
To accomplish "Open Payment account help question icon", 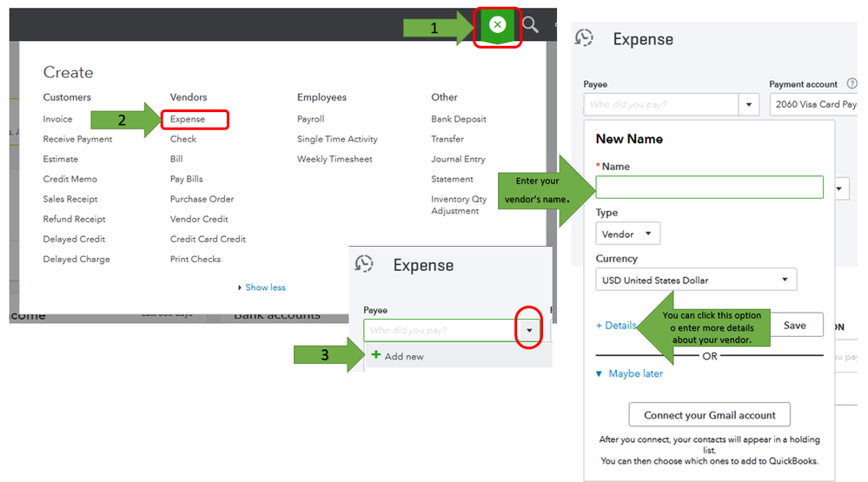I will [x=852, y=83].
